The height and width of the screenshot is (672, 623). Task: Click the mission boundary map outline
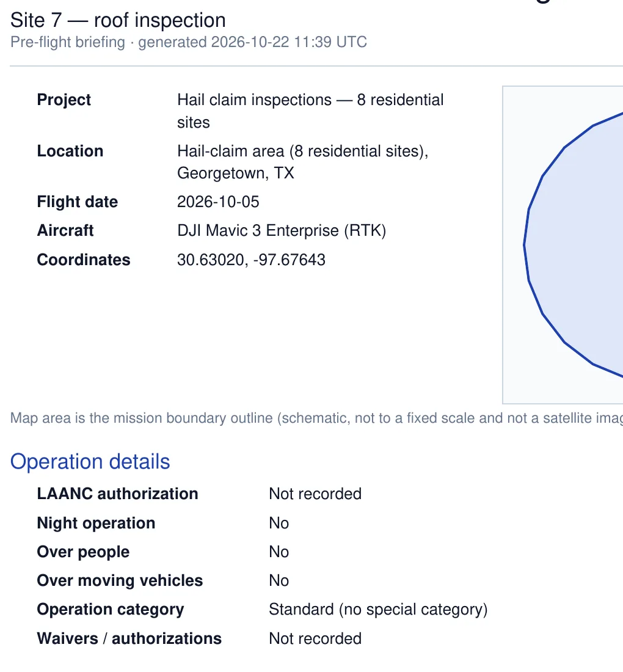(x=574, y=245)
